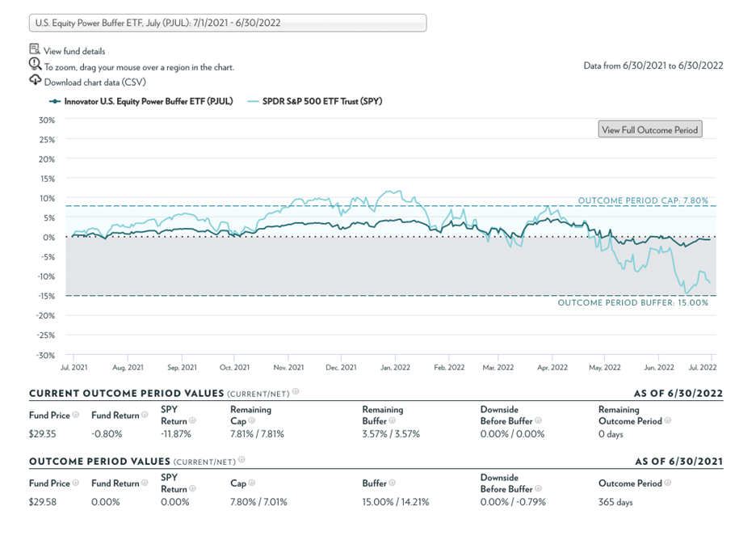Click the $29.58 fund price value
The width and height of the screenshot is (756, 540).
coord(43,502)
